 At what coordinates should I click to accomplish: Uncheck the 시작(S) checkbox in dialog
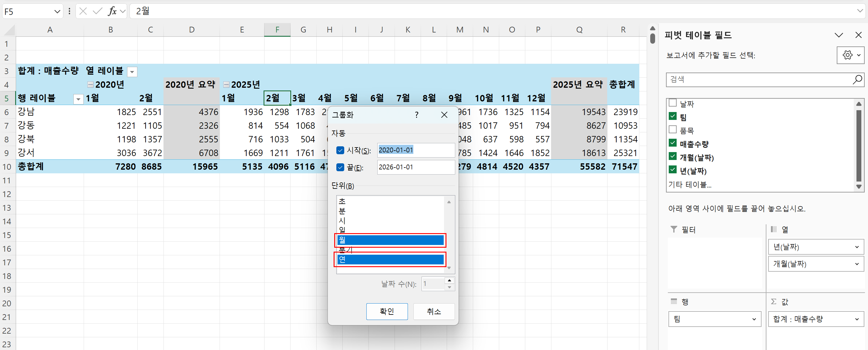coord(340,150)
